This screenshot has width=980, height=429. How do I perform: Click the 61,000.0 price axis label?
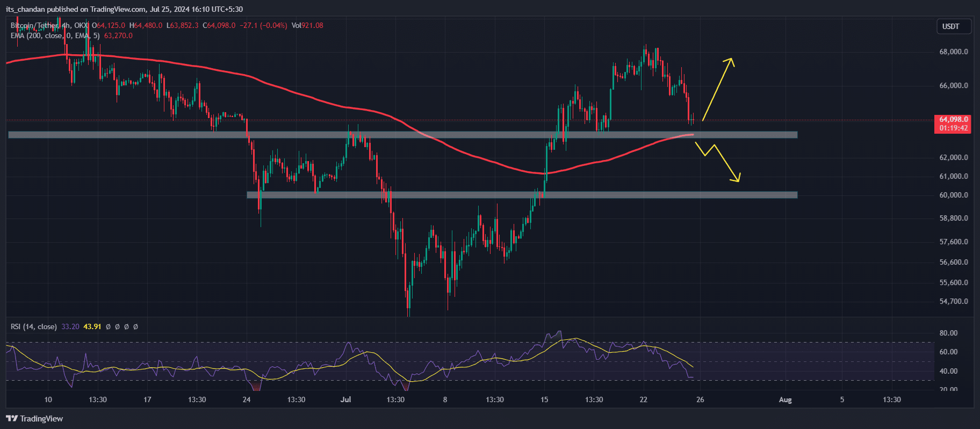click(x=954, y=176)
